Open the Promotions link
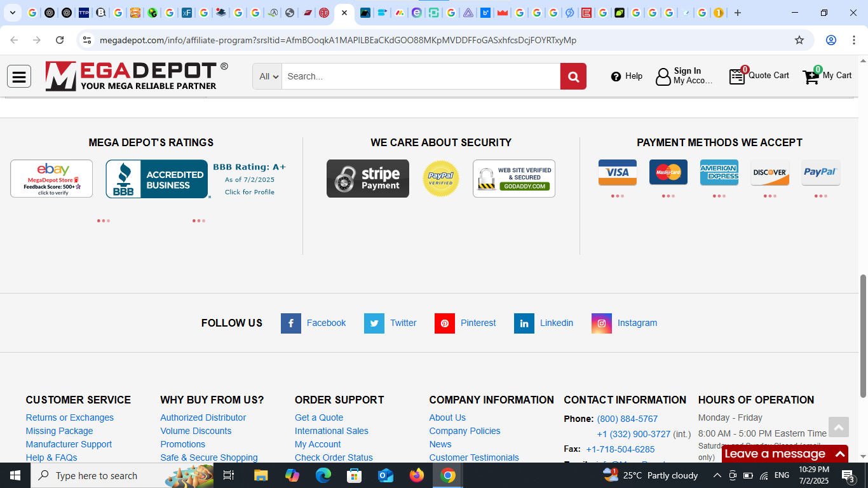The height and width of the screenshot is (488, 868). (x=183, y=444)
